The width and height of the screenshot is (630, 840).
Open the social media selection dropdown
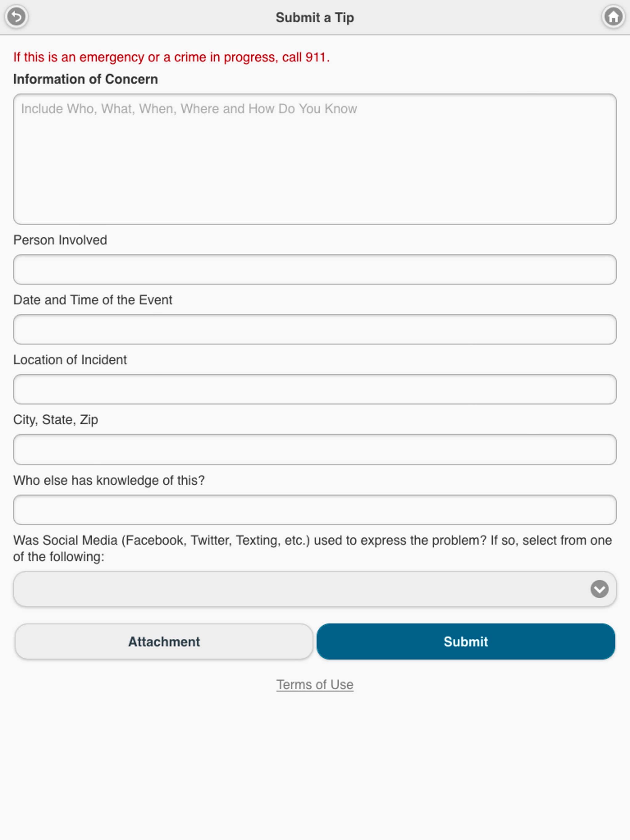tap(315, 589)
